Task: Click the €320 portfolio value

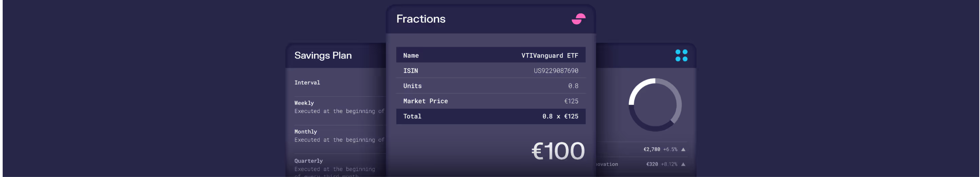Action: click(652, 164)
